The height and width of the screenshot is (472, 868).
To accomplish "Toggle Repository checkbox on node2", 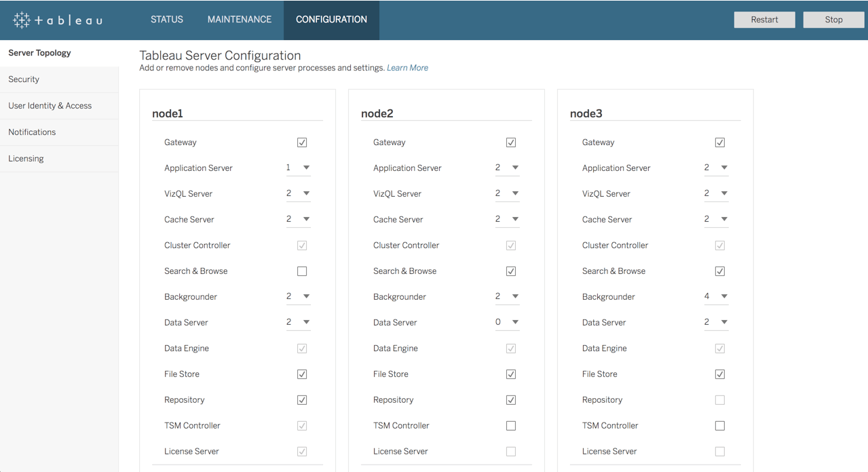I will click(511, 400).
